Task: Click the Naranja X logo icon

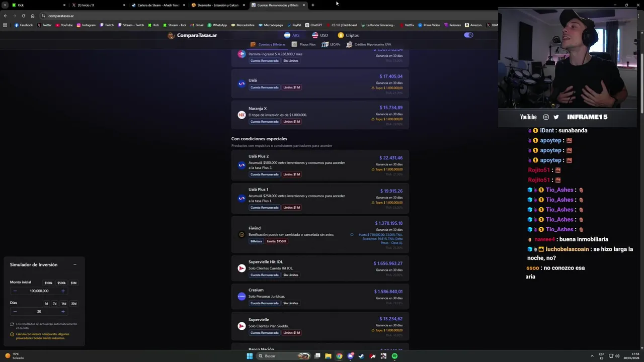Action: click(242, 115)
